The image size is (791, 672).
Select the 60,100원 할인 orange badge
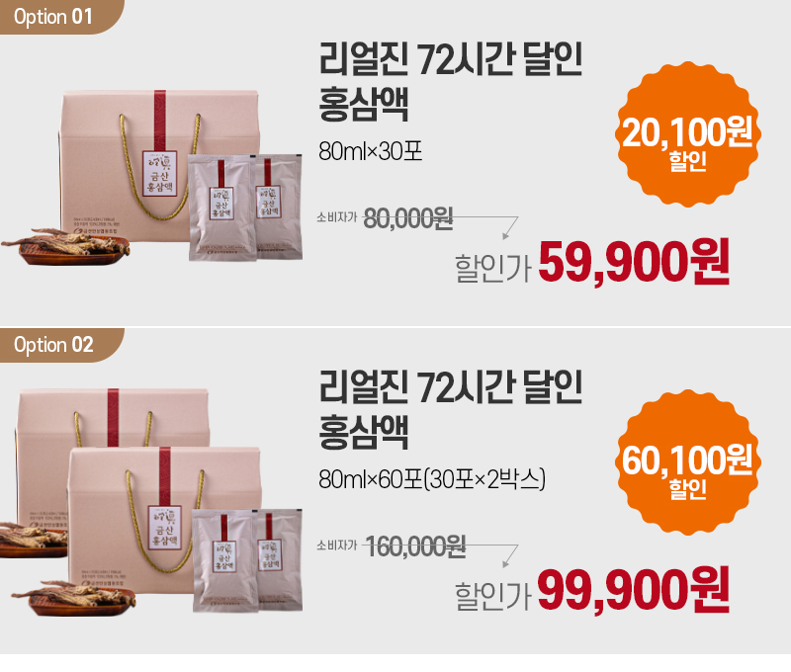tap(687, 462)
